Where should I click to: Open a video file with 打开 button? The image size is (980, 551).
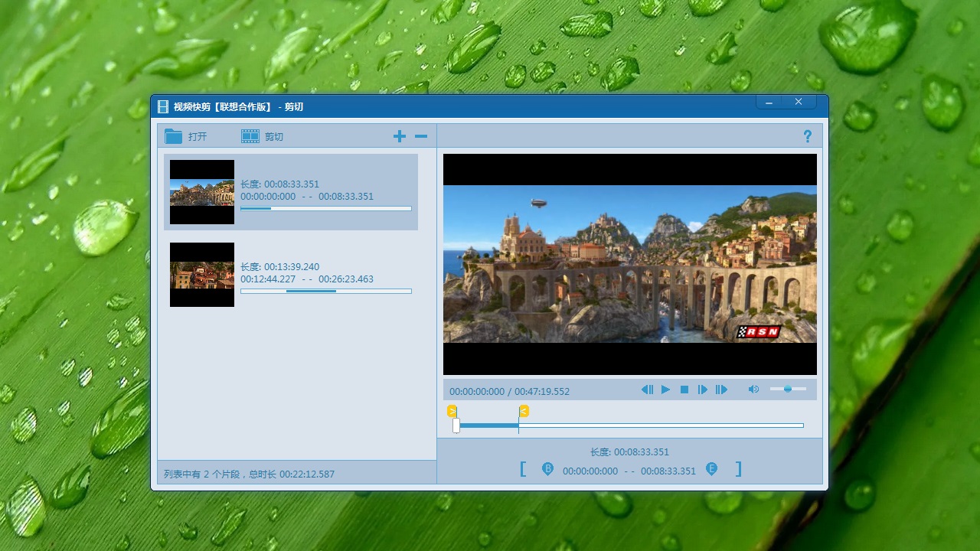[x=186, y=136]
